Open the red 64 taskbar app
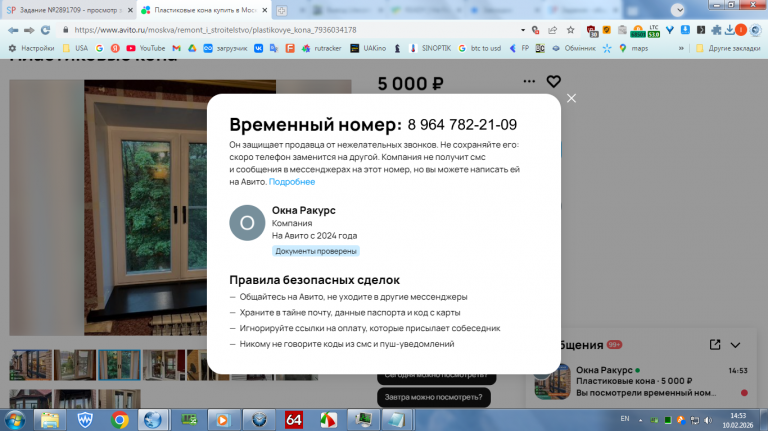 (293, 420)
